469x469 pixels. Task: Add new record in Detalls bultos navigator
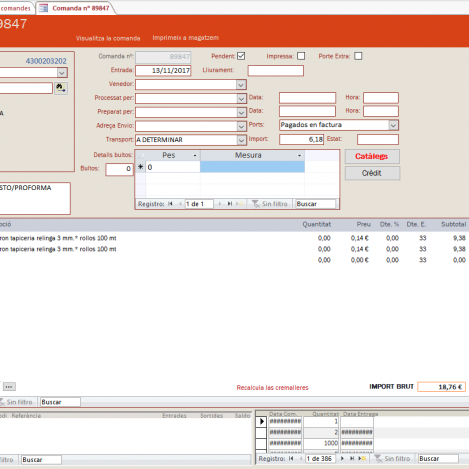[240, 204]
